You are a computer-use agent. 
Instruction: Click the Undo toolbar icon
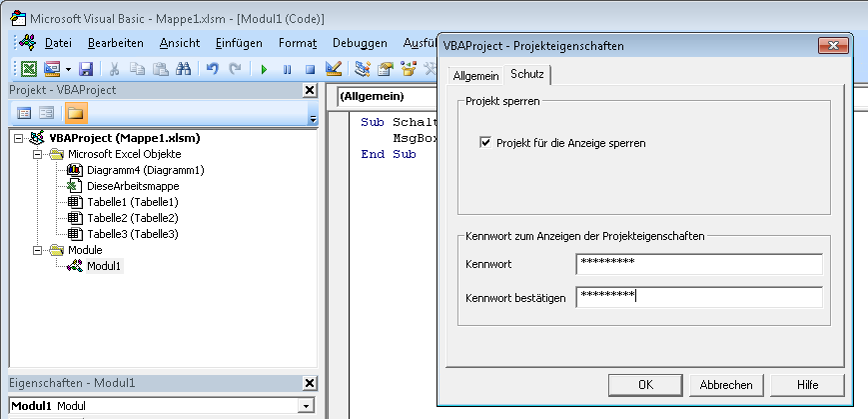click(x=212, y=69)
